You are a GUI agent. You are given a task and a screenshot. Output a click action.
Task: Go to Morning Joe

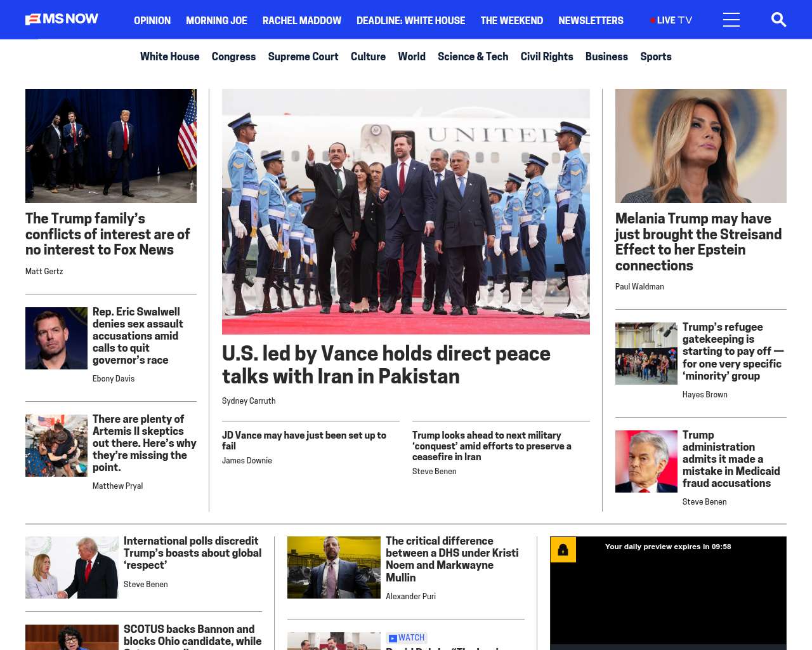[x=216, y=20]
